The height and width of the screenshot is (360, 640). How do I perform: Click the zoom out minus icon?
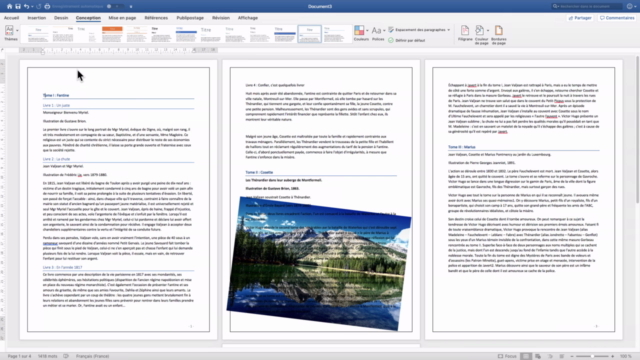coord(572,356)
